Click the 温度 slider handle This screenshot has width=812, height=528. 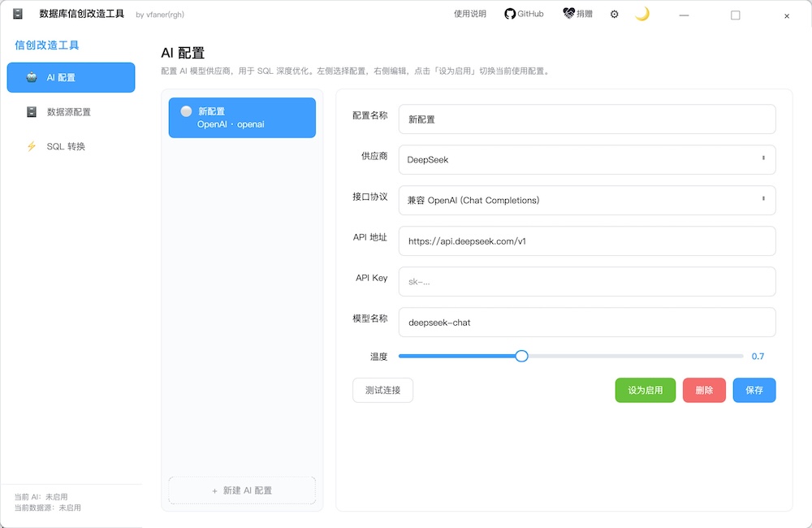(521, 356)
